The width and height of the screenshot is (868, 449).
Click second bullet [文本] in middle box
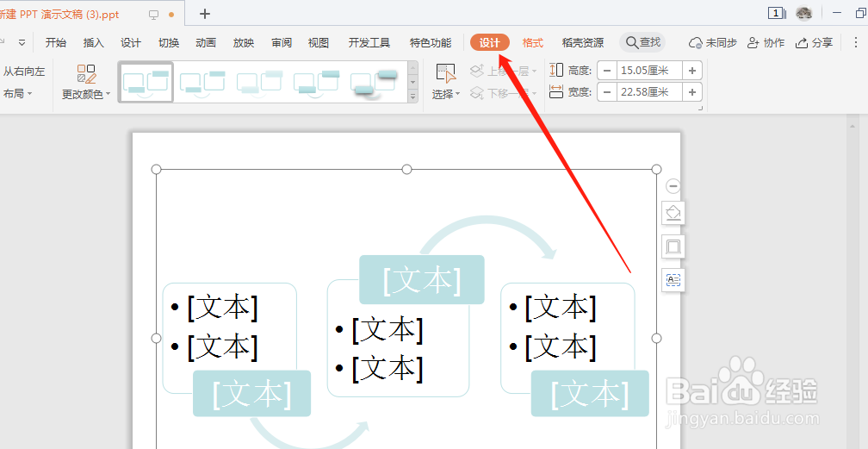click(387, 369)
